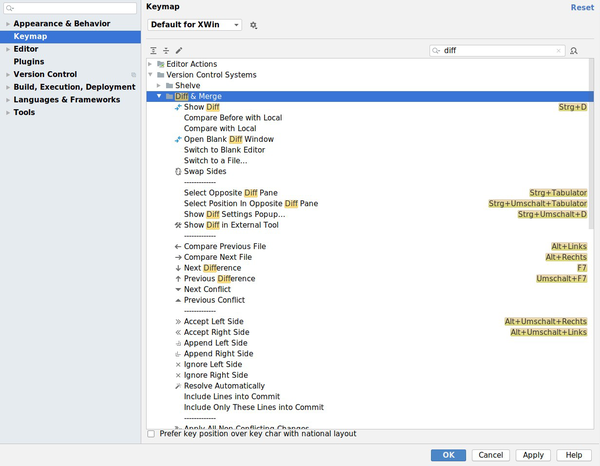This screenshot has width=600, height=466.
Task: Click Find Actions by Shortcut icon
Action: pos(574,51)
